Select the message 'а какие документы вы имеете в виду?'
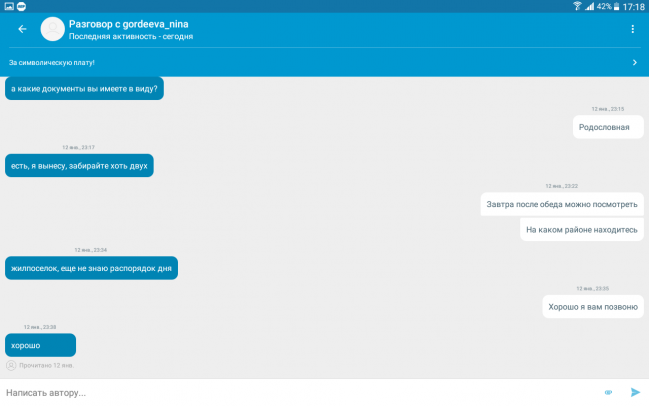The image size is (649, 406). (84, 88)
